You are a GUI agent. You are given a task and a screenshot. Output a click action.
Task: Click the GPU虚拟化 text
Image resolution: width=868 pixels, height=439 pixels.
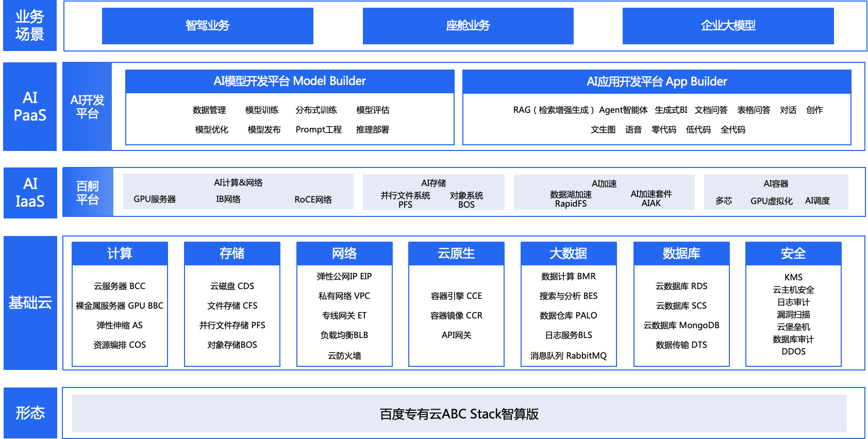[x=772, y=201]
